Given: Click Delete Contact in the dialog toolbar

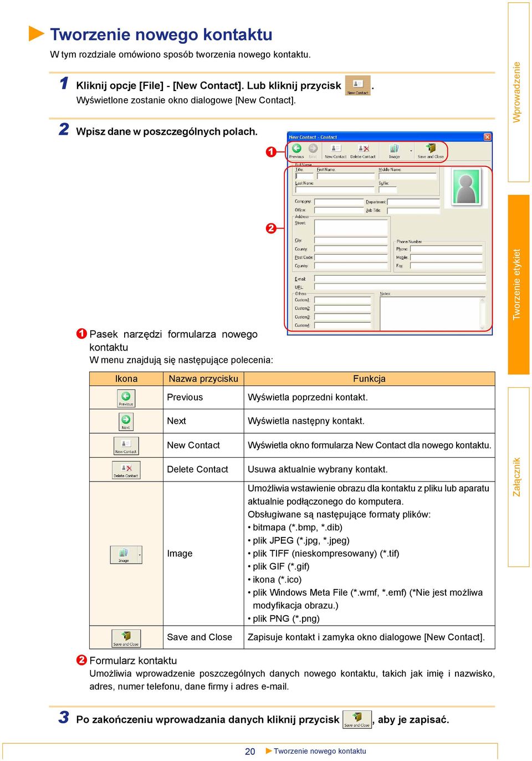Looking at the screenshot, I should tap(363, 150).
